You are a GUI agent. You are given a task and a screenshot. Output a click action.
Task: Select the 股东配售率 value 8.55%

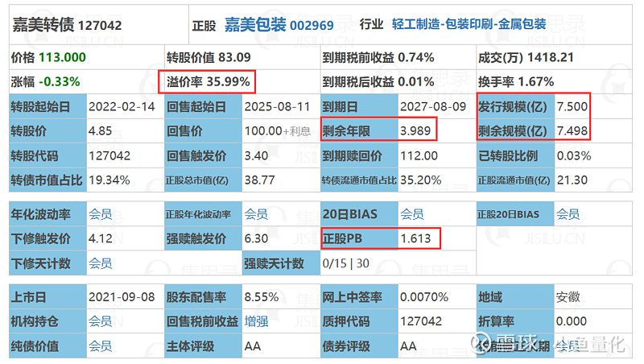click(262, 297)
